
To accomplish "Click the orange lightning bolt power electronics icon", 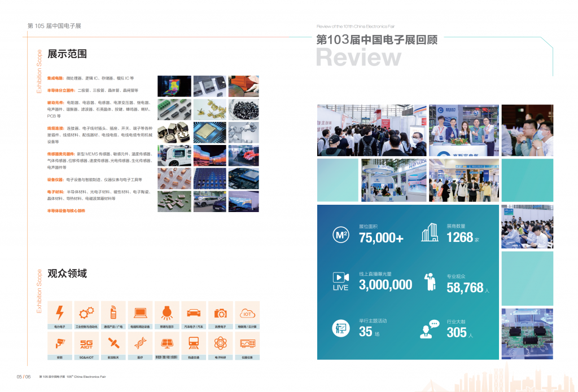I will tap(59, 312).
